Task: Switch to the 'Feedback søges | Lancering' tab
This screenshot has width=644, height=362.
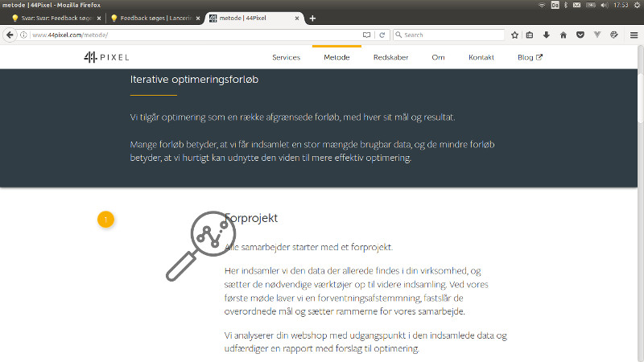Action: [153, 18]
